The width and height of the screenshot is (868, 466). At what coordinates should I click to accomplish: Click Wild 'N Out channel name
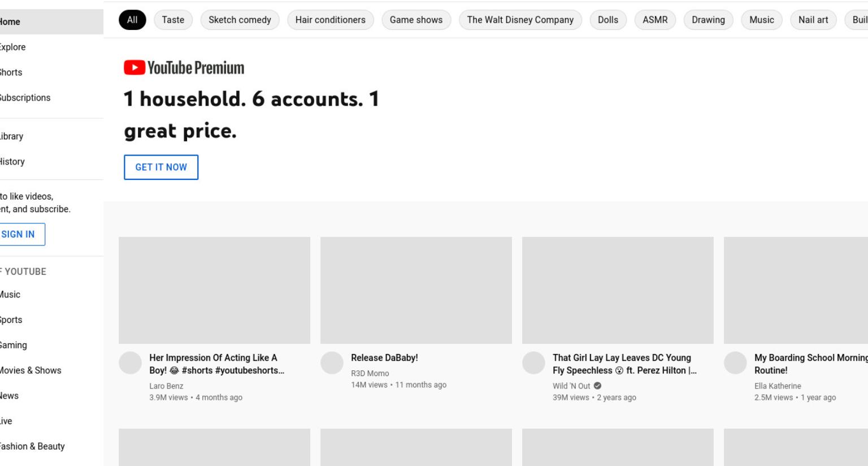click(571, 386)
